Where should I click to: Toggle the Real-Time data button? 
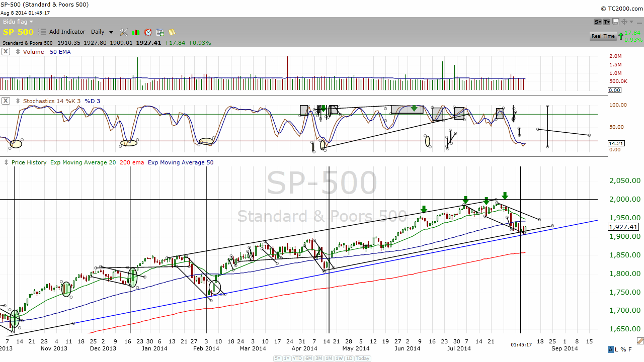pyautogui.click(x=603, y=36)
